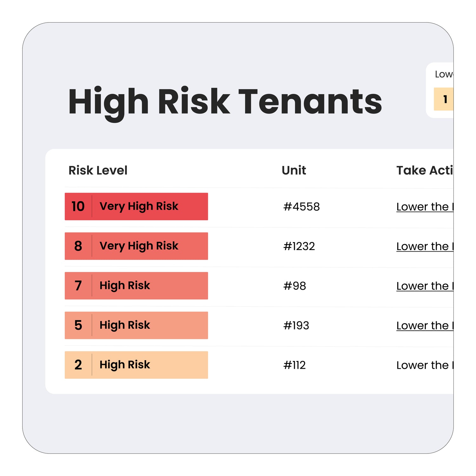The width and height of the screenshot is (476, 476).
Task: Follow the 'Lower the' link for unit #98
Action: point(425,286)
